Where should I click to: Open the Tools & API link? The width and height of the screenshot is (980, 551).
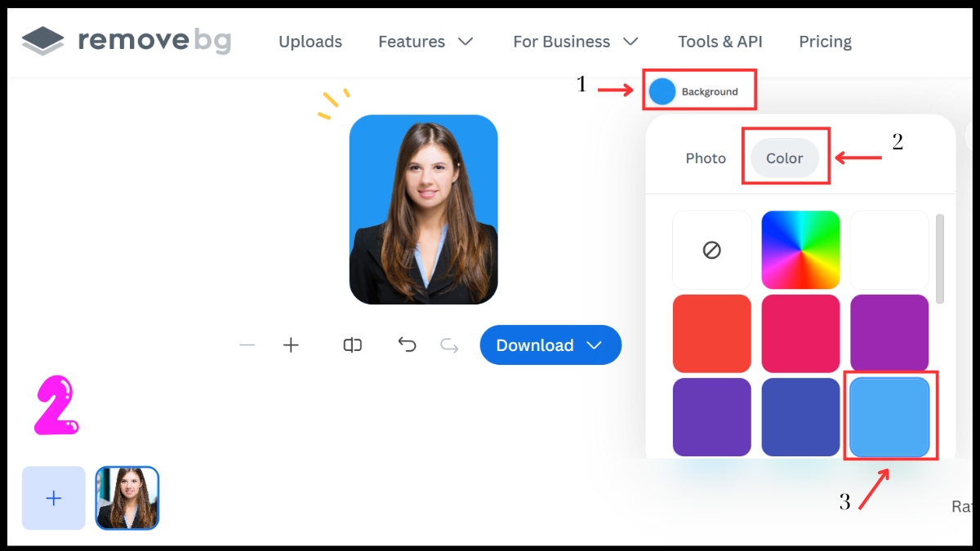pyautogui.click(x=719, y=42)
